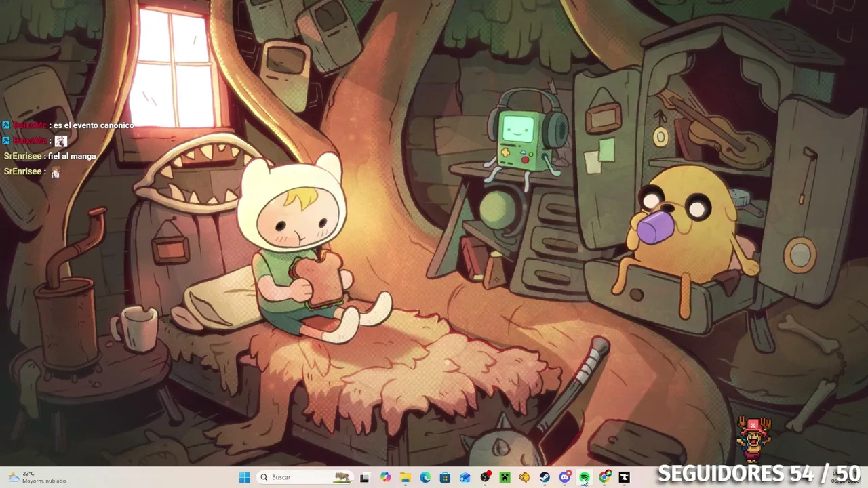Open Steam from the taskbar

(x=545, y=477)
